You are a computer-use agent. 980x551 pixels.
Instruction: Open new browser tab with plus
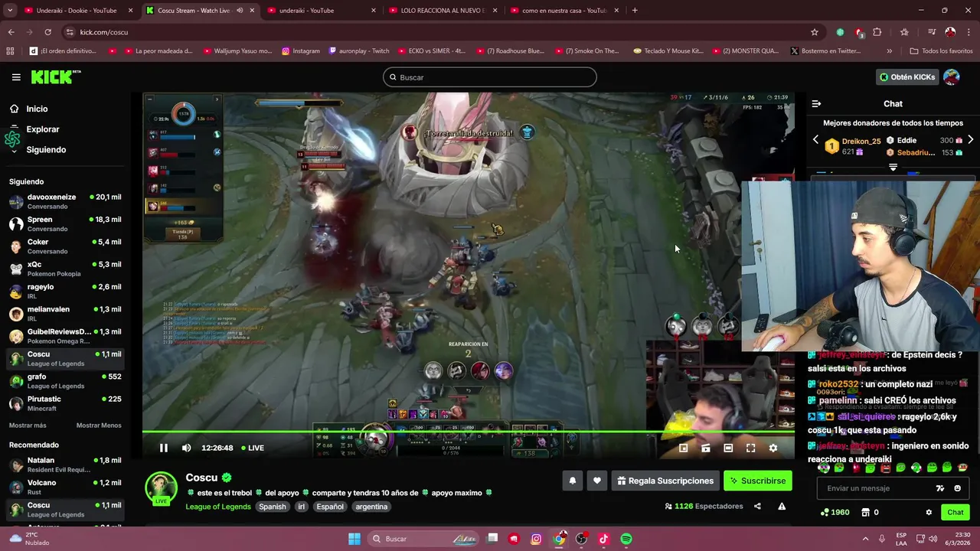(x=635, y=11)
